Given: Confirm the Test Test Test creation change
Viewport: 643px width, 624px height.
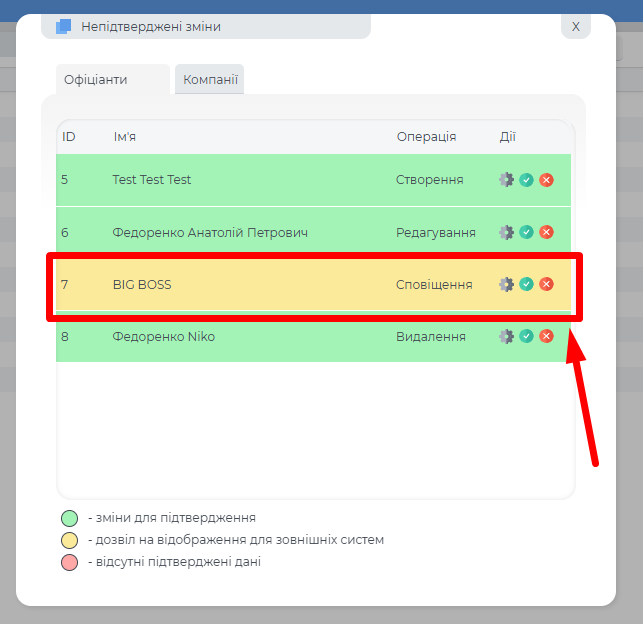Looking at the screenshot, I should click(526, 180).
